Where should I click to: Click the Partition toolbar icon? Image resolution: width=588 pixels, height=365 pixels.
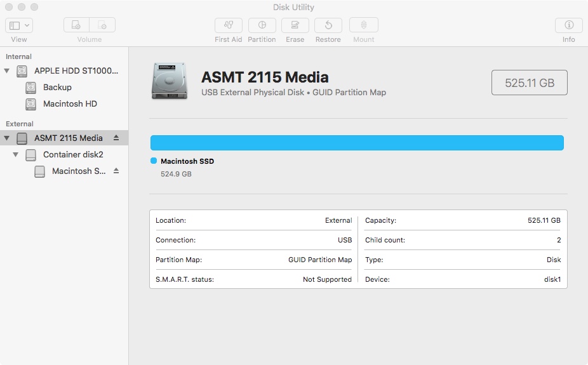click(x=262, y=25)
